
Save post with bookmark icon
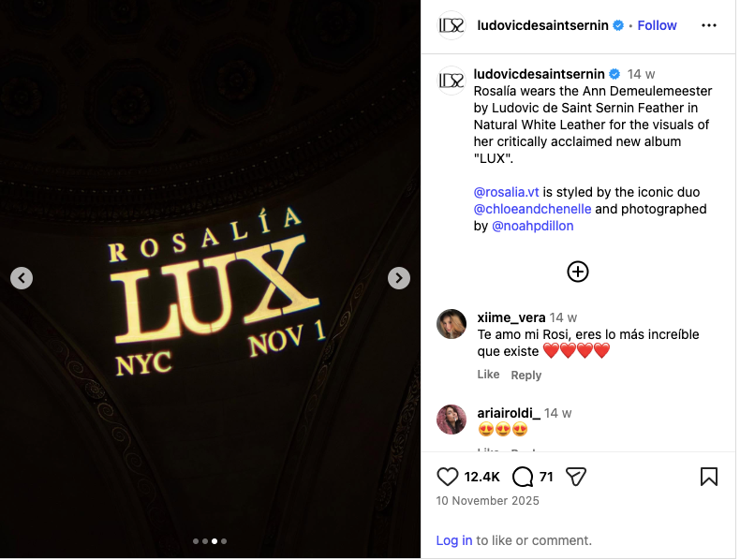(x=709, y=477)
